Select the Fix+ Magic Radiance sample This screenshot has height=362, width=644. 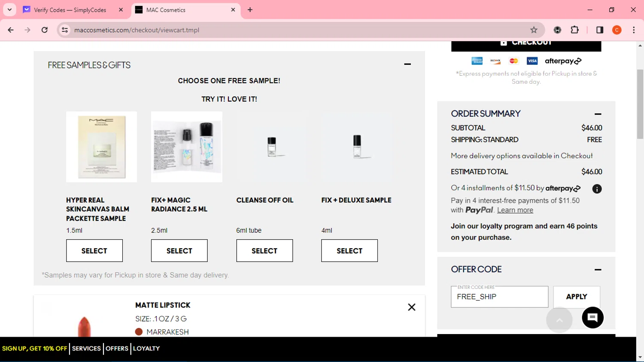pyautogui.click(x=179, y=250)
